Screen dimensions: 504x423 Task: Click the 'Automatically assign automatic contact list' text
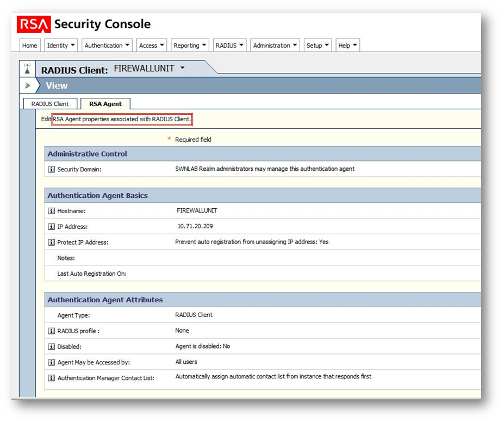273,376
